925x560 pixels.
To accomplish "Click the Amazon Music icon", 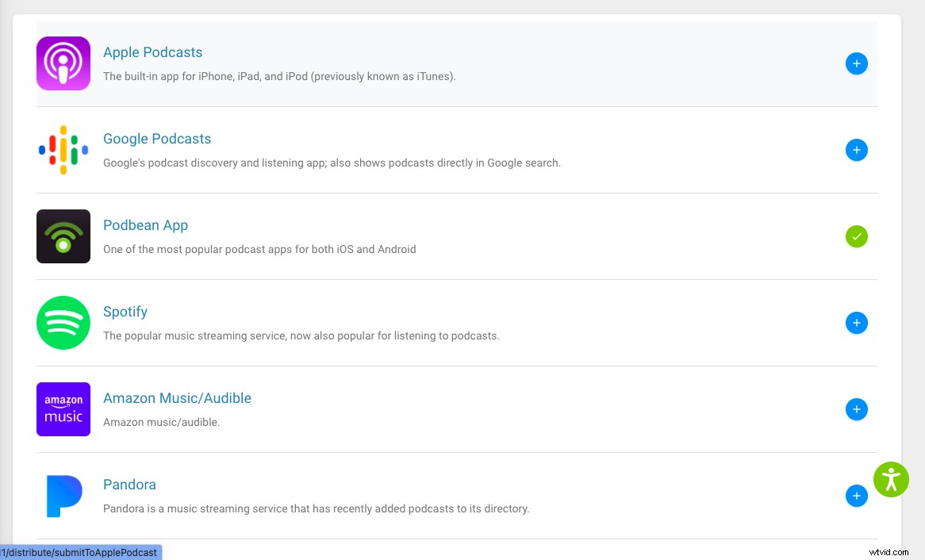I will point(63,409).
